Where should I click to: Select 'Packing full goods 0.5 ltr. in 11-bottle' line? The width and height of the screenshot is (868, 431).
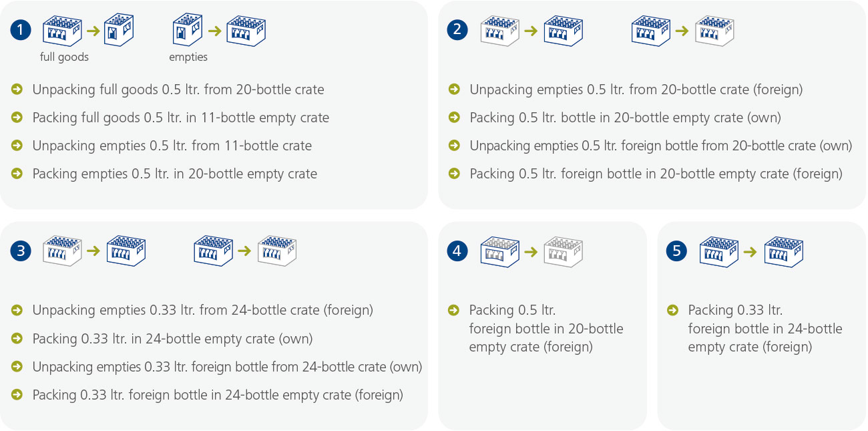pyautogui.click(x=181, y=118)
